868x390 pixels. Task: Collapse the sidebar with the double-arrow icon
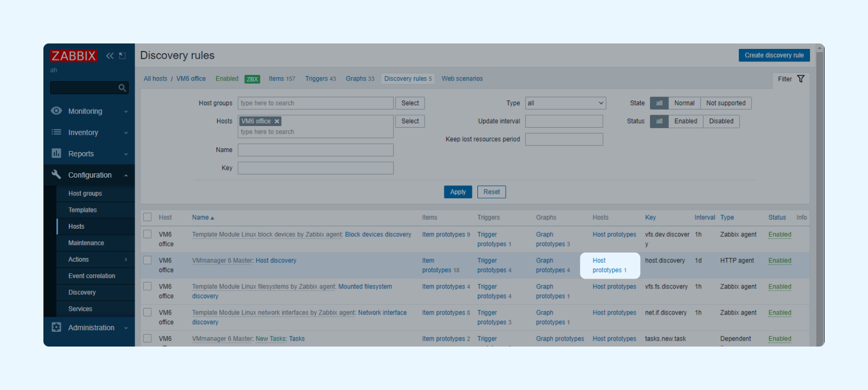[110, 56]
